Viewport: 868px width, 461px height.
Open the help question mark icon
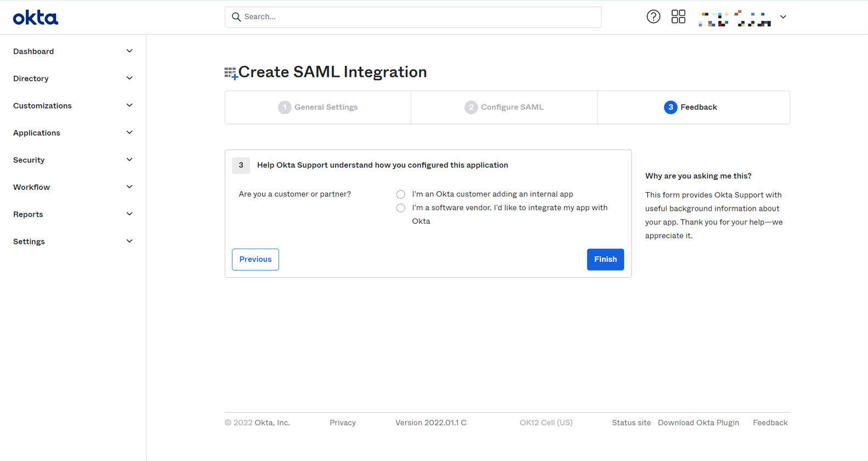tap(653, 17)
